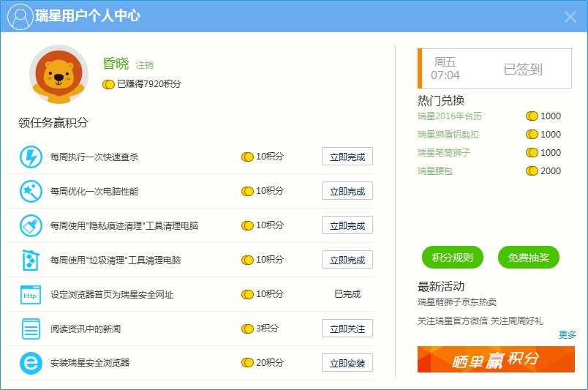Image resolution: width=588 pixels, height=390 pixels.
Task: Click 立即完成 for 每周执行一次快速查杀
Action: click(x=347, y=157)
